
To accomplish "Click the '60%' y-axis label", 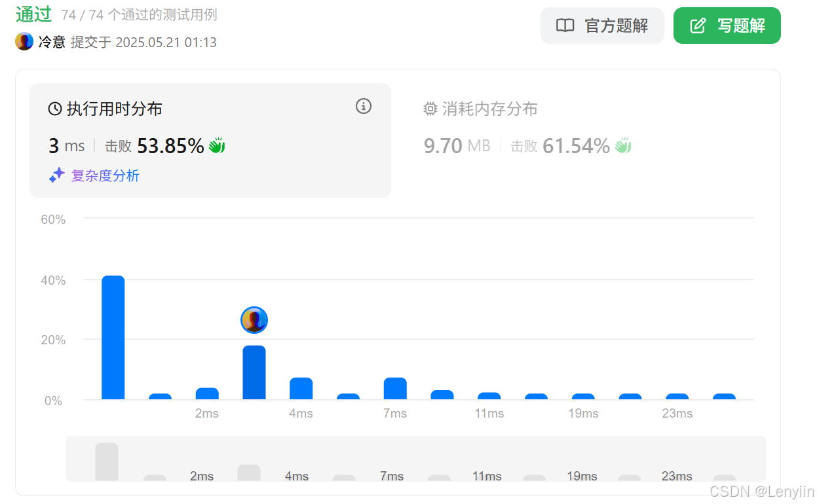I will pyautogui.click(x=53, y=219).
